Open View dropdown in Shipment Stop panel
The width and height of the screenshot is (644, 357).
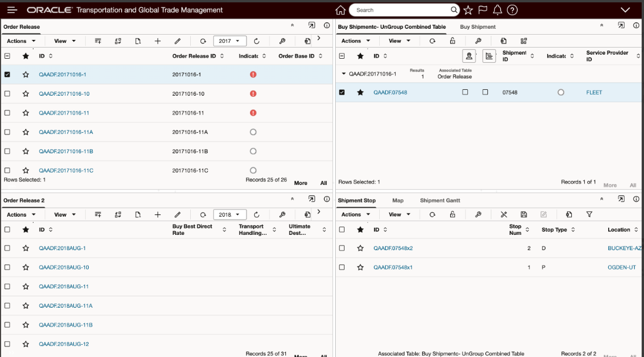[400, 214]
